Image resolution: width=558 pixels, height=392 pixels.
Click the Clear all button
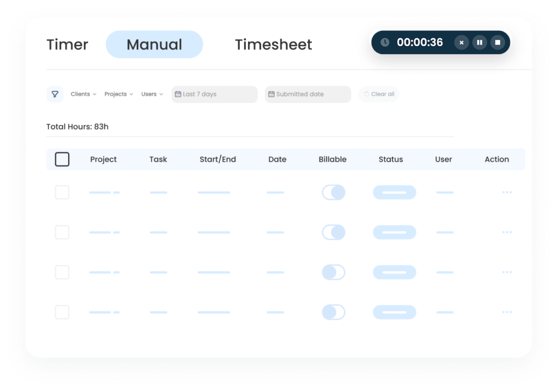click(x=379, y=94)
